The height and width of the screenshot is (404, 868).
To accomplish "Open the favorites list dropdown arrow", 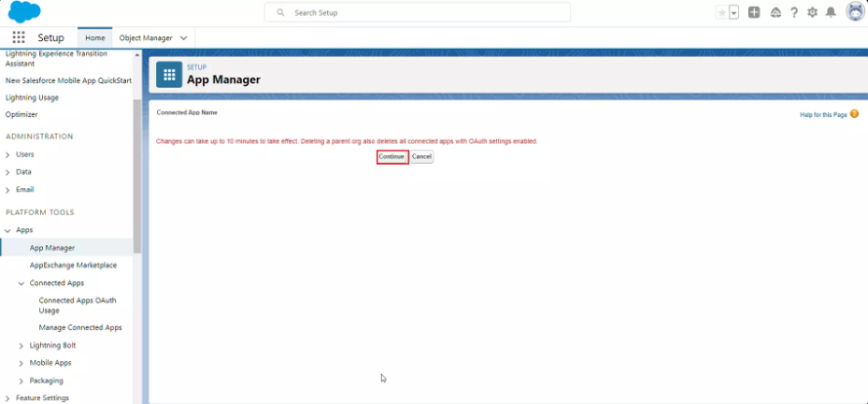I will click(734, 12).
